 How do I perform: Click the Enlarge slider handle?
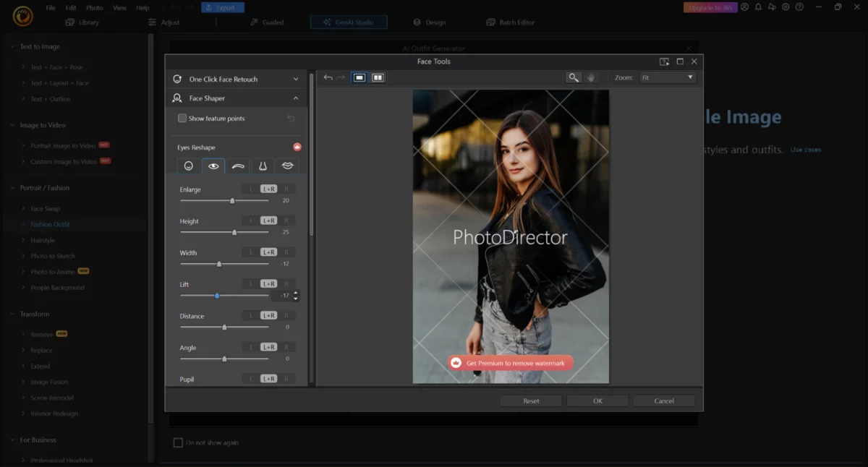point(232,200)
